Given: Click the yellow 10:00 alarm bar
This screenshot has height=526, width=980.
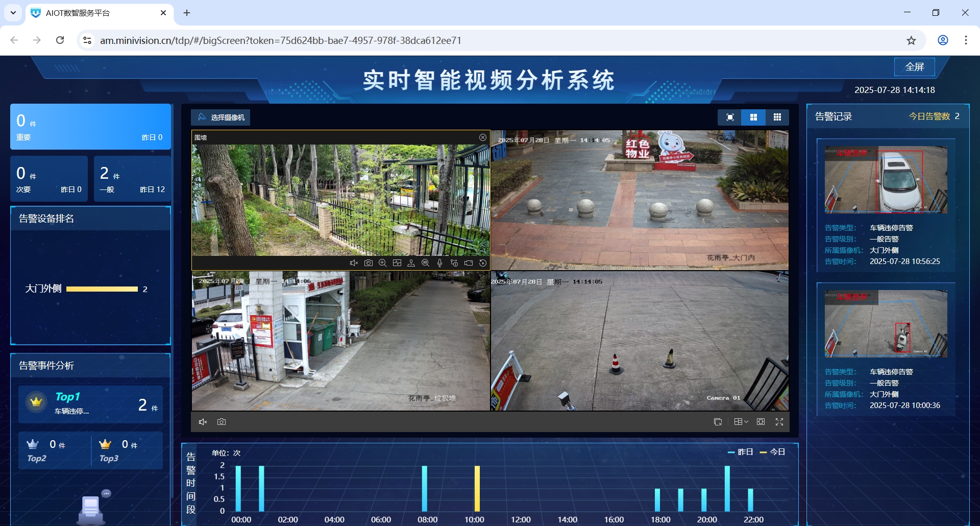Looking at the screenshot, I should tap(477, 489).
